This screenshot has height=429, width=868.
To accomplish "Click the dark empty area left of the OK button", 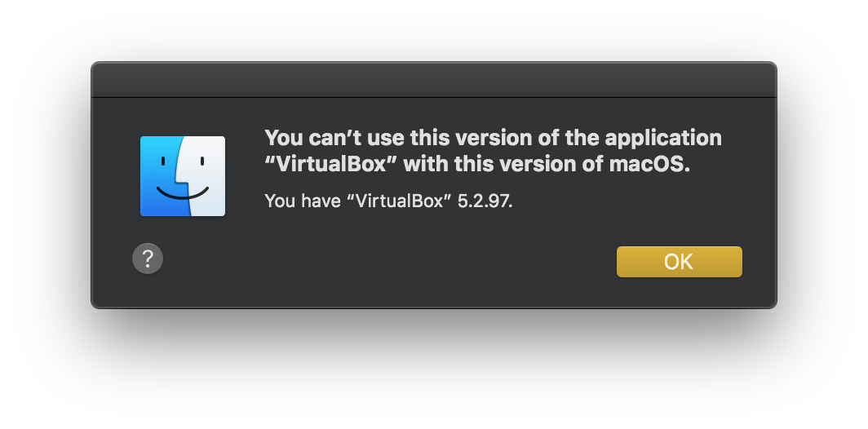I will [387, 261].
